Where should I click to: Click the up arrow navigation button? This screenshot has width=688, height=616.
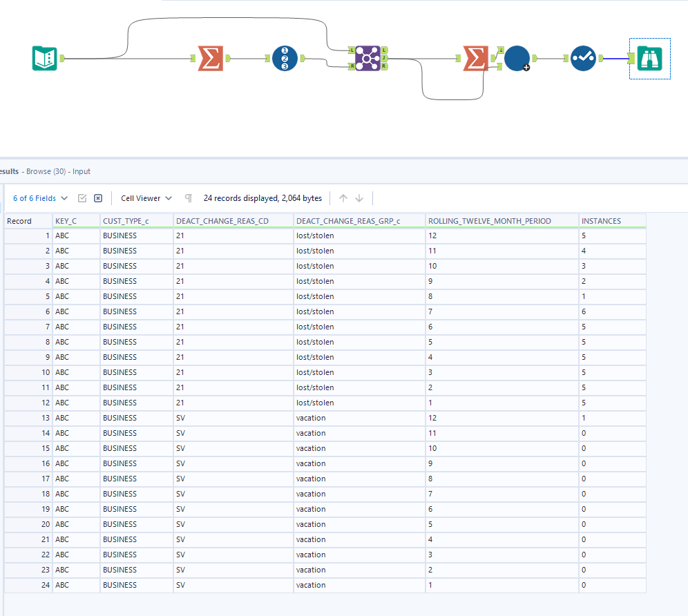click(x=343, y=198)
